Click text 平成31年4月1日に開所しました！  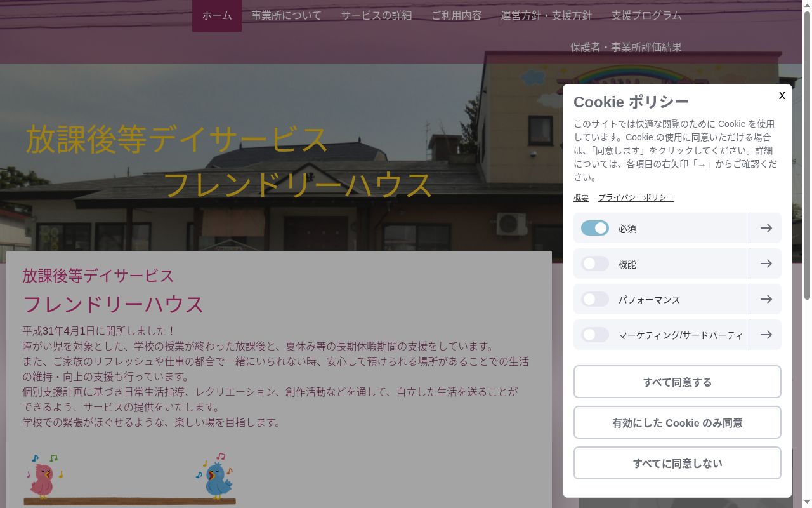pos(98,331)
